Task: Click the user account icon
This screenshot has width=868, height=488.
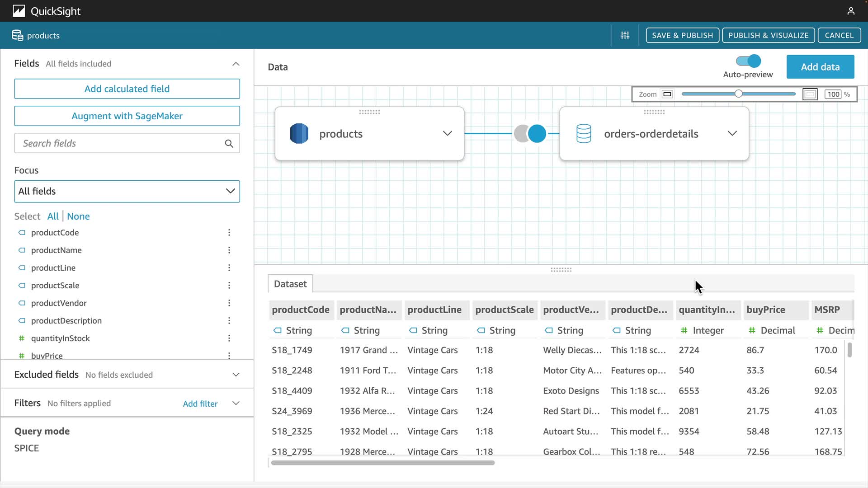Action: 850,11
